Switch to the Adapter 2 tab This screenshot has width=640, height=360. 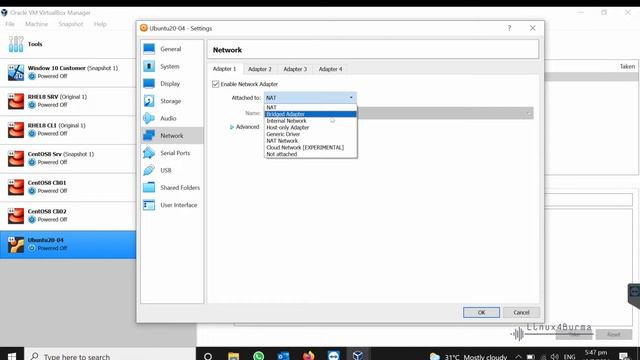[x=260, y=69]
